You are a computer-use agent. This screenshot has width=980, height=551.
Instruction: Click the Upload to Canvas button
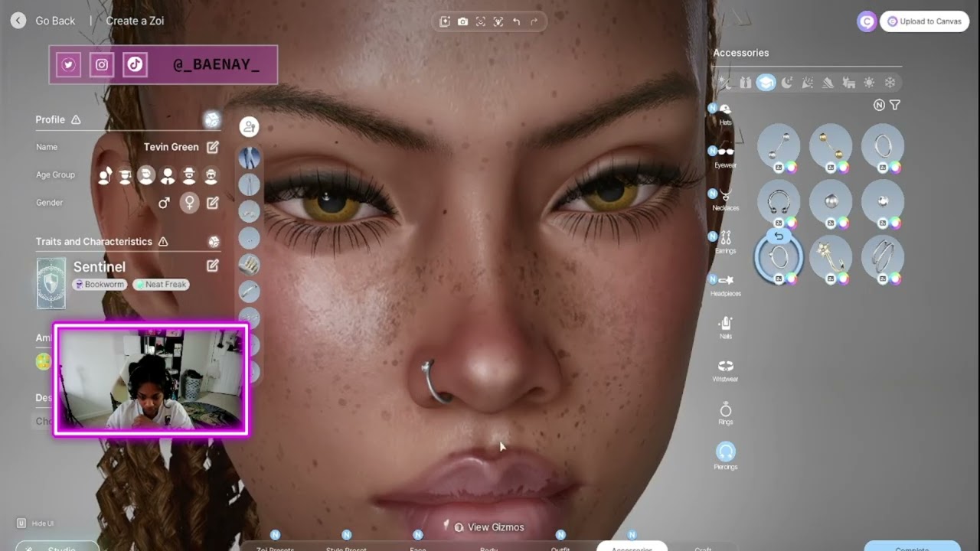(925, 21)
